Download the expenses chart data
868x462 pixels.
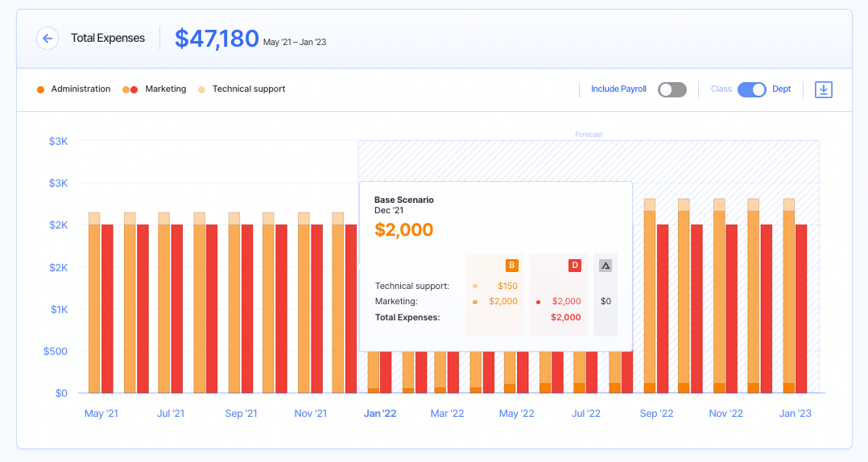click(x=823, y=89)
